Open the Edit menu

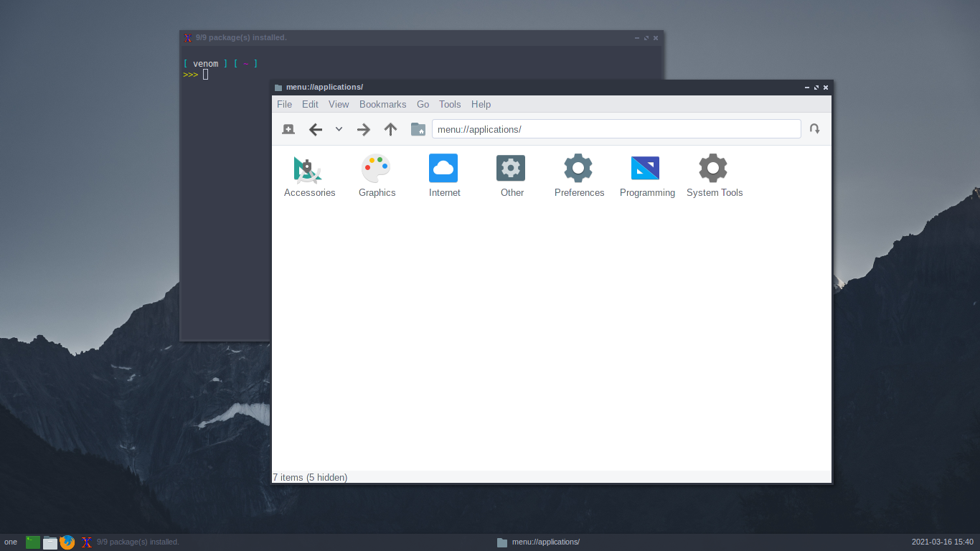pos(310,104)
